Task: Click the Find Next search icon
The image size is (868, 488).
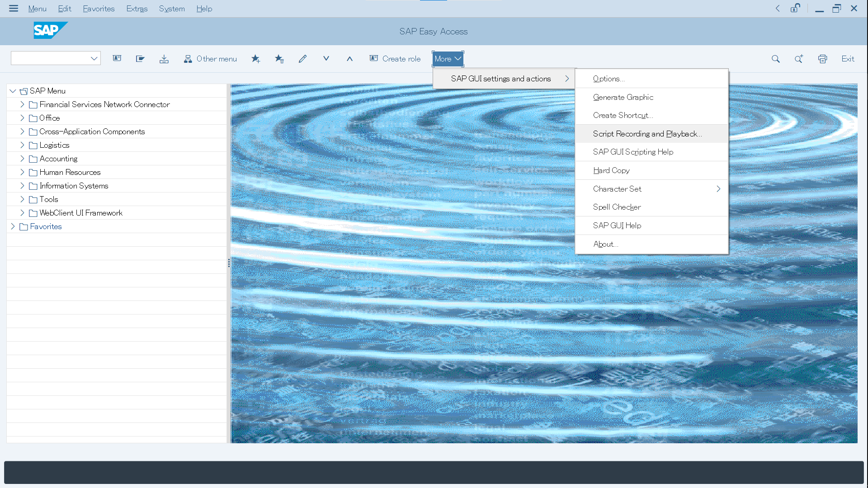Action: coord(799,59)
